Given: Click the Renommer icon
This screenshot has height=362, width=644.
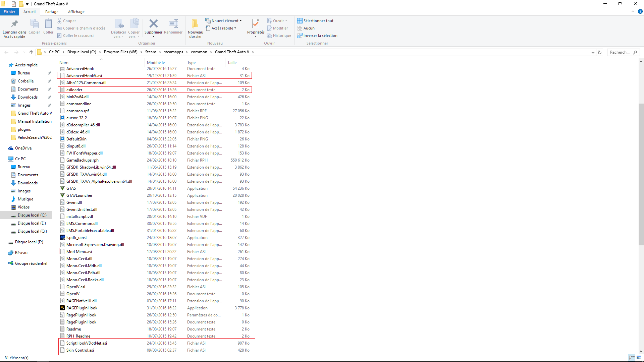Looking at the screenshot, I should pos(173,24).
